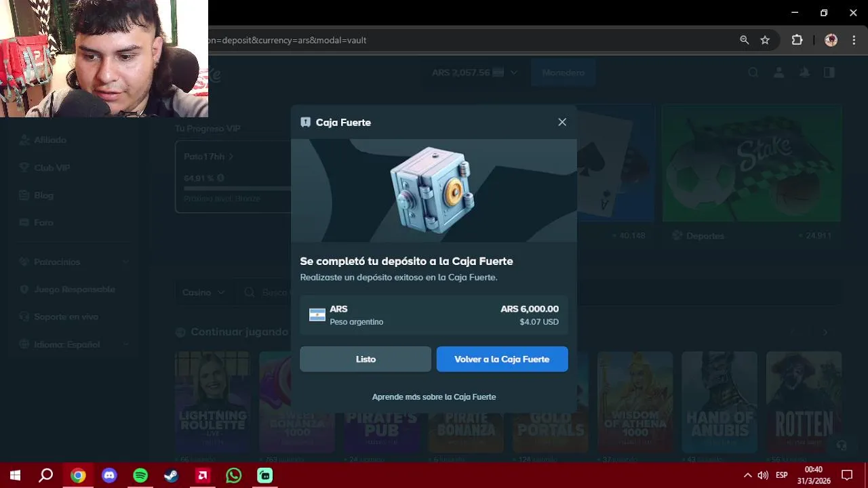Screen dimensions: 868x488
Task: Open Foro in the sidebar
Action: click(43, 222)
